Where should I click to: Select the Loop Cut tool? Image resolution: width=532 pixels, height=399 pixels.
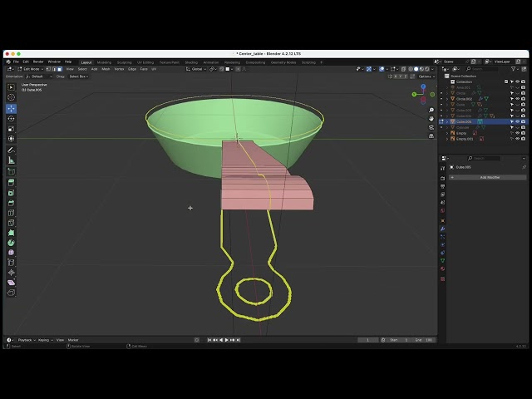tap(11, 213)
